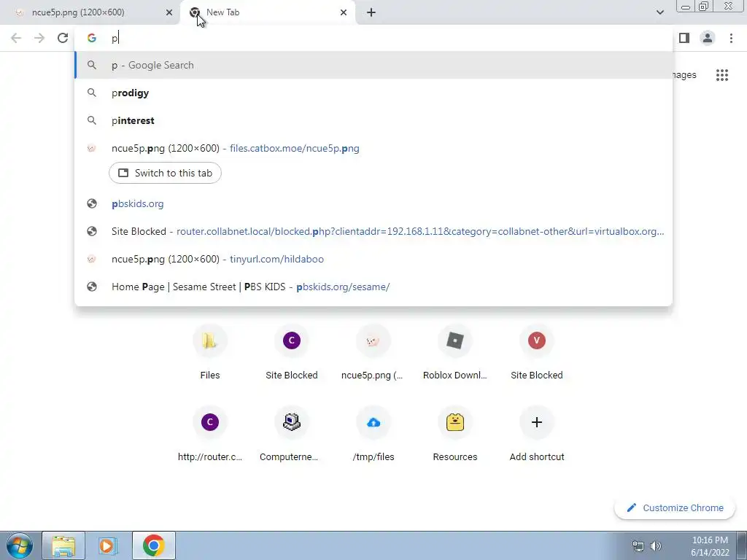Open the Resources shortcut
The image size is (747, 560).
(x=455, y=435)
